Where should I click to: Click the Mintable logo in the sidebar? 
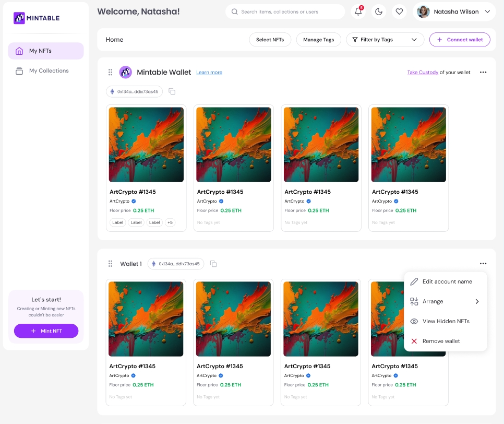37,18
